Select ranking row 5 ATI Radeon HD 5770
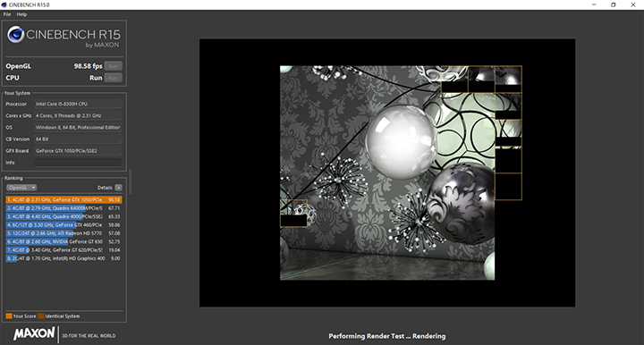Image resolution: width=644 pixels, height=345 pixels. (x=64, y=233)
